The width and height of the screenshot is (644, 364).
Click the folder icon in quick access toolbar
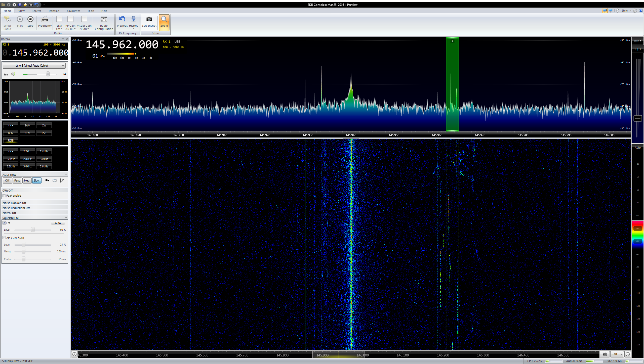[3, 5]
